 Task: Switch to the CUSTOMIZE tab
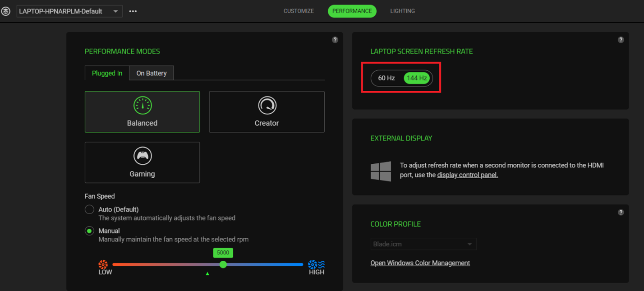click(x=299, y=11)
